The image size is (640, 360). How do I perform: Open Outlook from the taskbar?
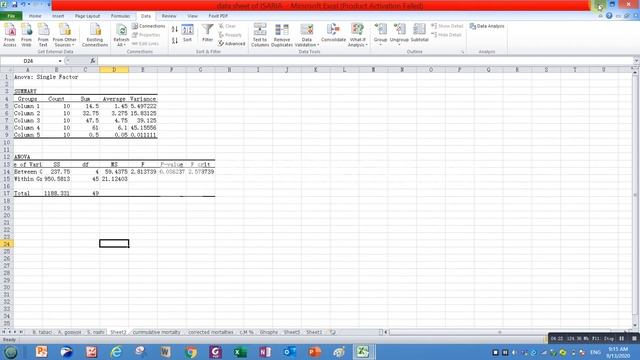290,351
